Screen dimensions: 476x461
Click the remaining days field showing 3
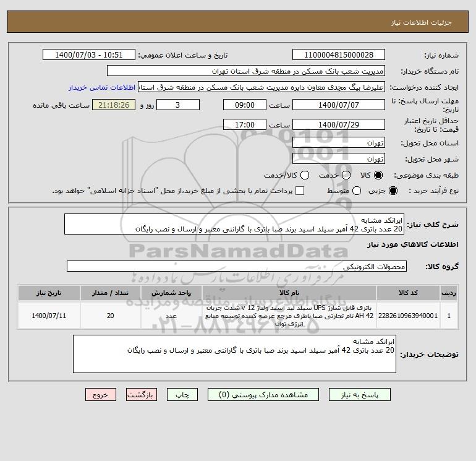[x=178, y=105]
